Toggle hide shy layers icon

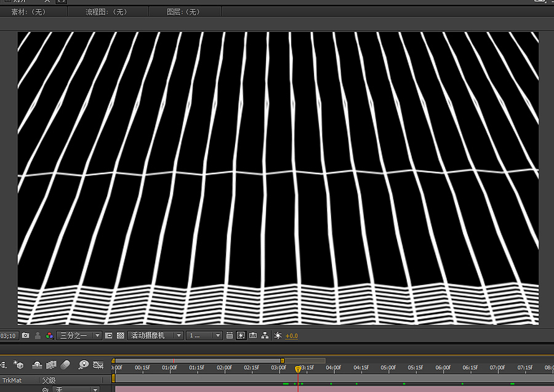(37, 365)
